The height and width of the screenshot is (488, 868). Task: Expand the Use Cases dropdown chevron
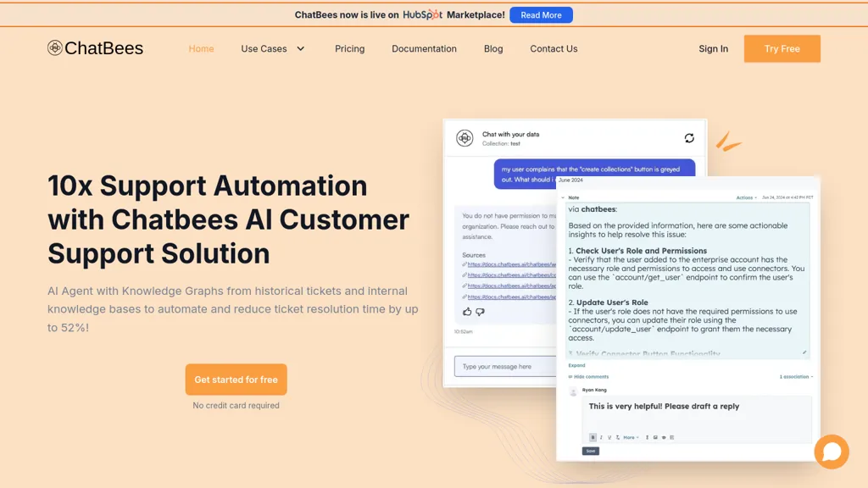click(300, 49)
